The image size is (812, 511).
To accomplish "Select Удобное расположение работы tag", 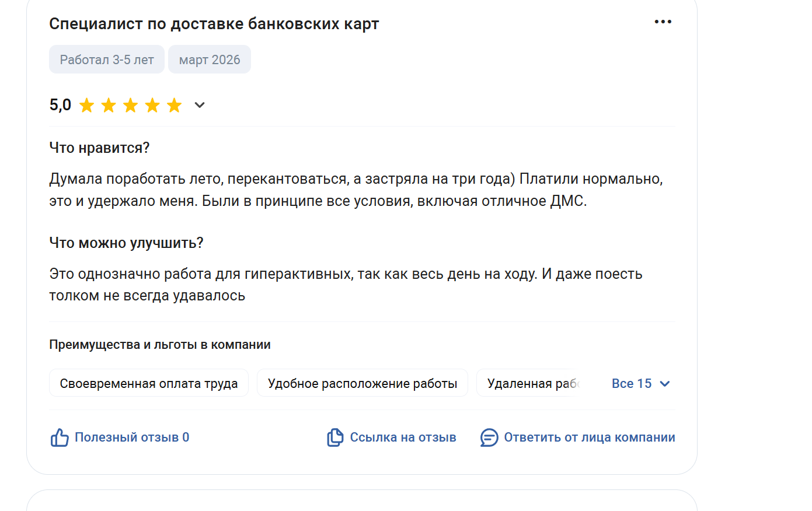I will 362,383.
